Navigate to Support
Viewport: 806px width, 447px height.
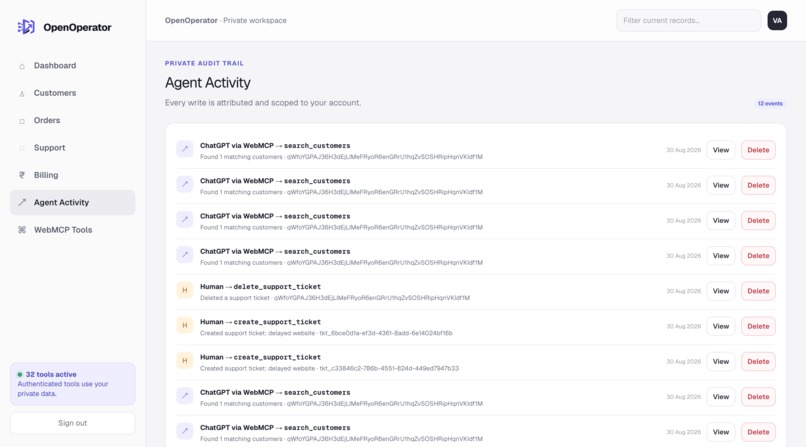72,147
